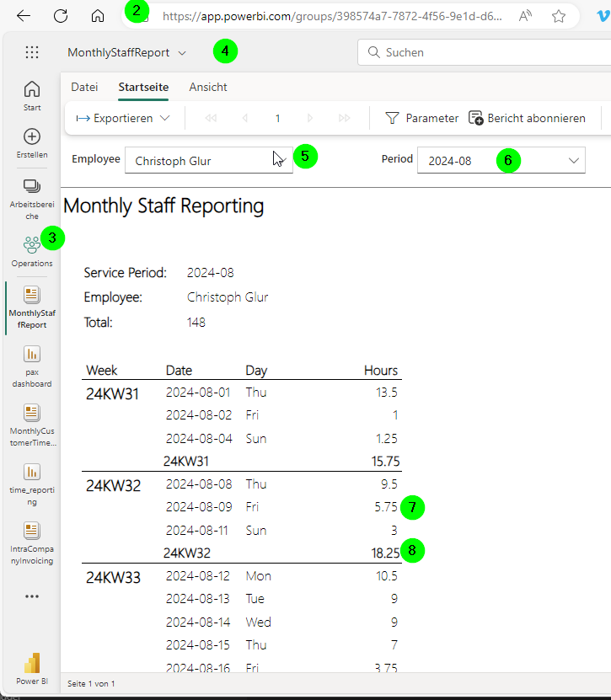The width and height of the screenshot is (611, 700).
Task: Click the Employee name Christoph Glur in report
Action: point(228,297)
